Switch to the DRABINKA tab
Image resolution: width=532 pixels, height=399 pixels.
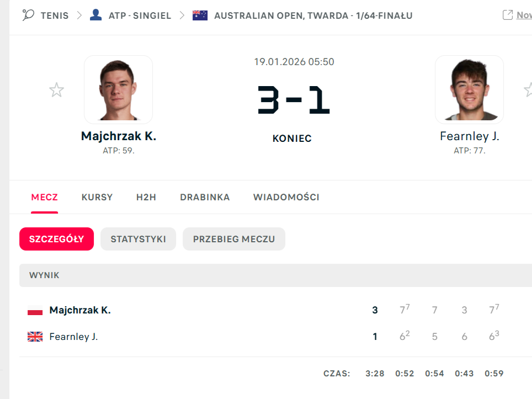coord(205,197)
